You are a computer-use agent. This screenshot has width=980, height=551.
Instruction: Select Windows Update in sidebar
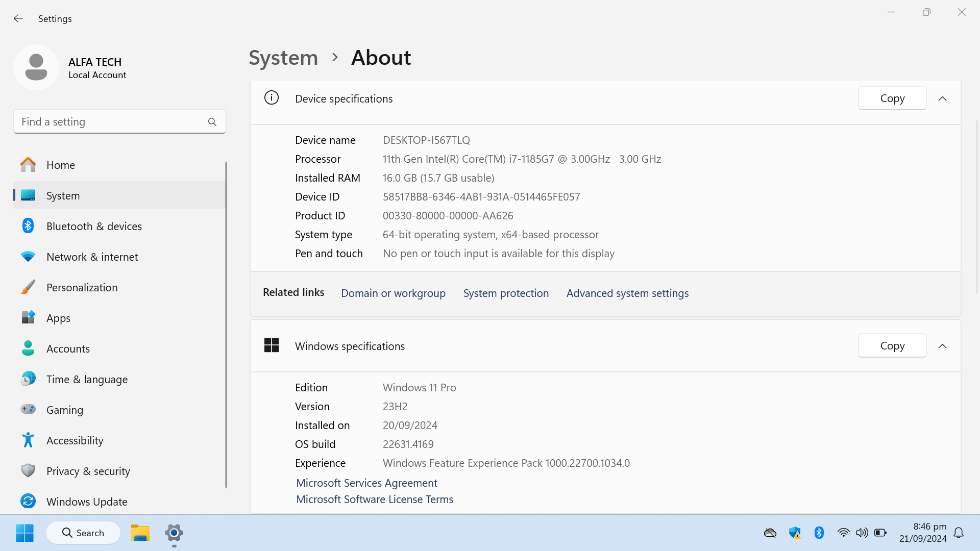(119, 502)
